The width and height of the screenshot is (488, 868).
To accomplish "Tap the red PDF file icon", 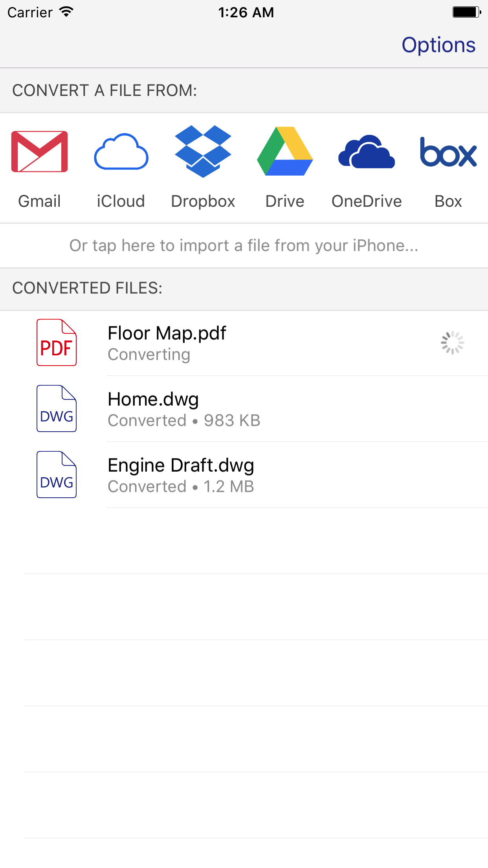I will pyautogui.click(x=57, y=342).
